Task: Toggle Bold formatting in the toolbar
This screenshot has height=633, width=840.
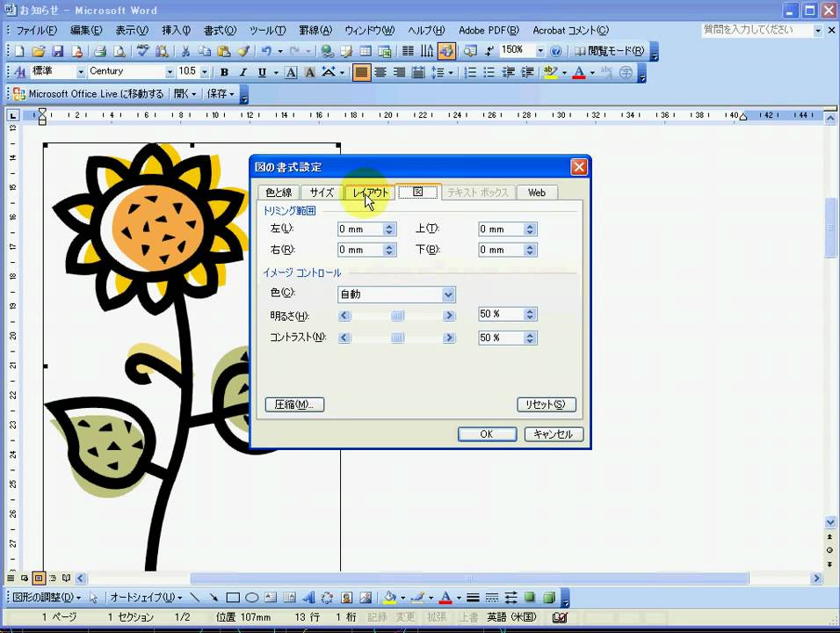Action: (224, 73)
